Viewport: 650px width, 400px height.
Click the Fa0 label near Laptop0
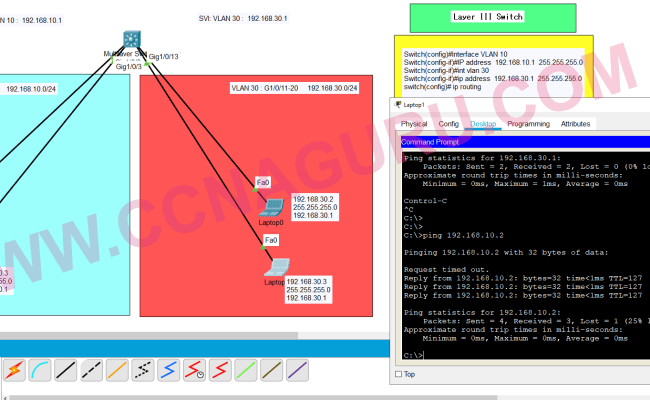tap(263, 182)
